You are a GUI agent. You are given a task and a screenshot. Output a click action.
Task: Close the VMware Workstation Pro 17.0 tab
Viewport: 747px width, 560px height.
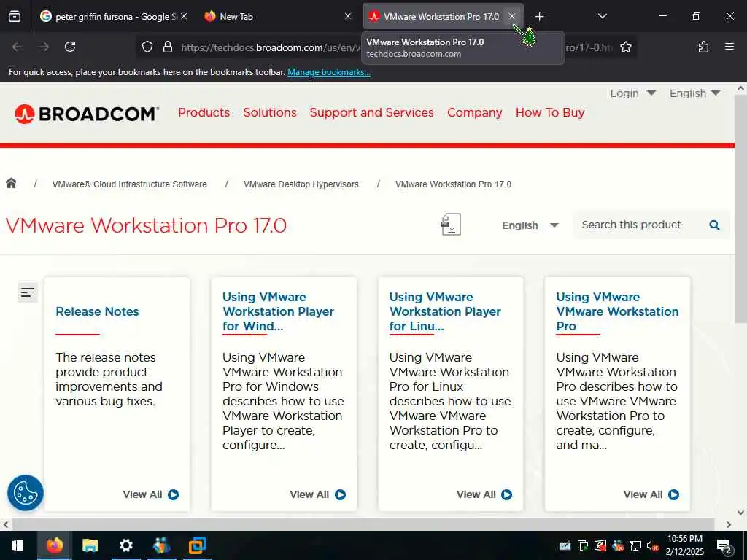(x=511, y=17)
